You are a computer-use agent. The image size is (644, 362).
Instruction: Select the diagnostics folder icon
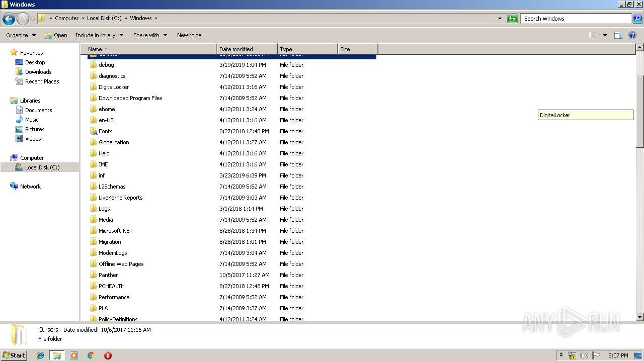[93, 76]
